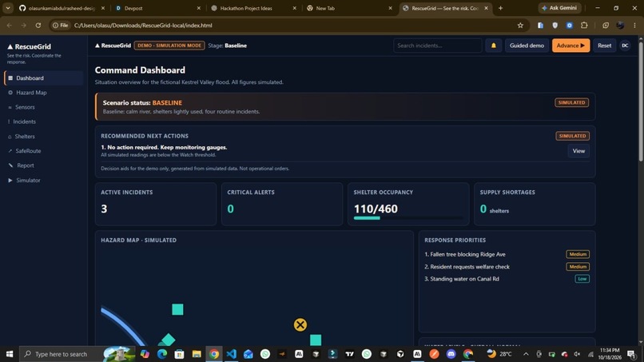Open Microsoft Edge from taskbar
Screen dimensions: 644x362
(162, 354)
